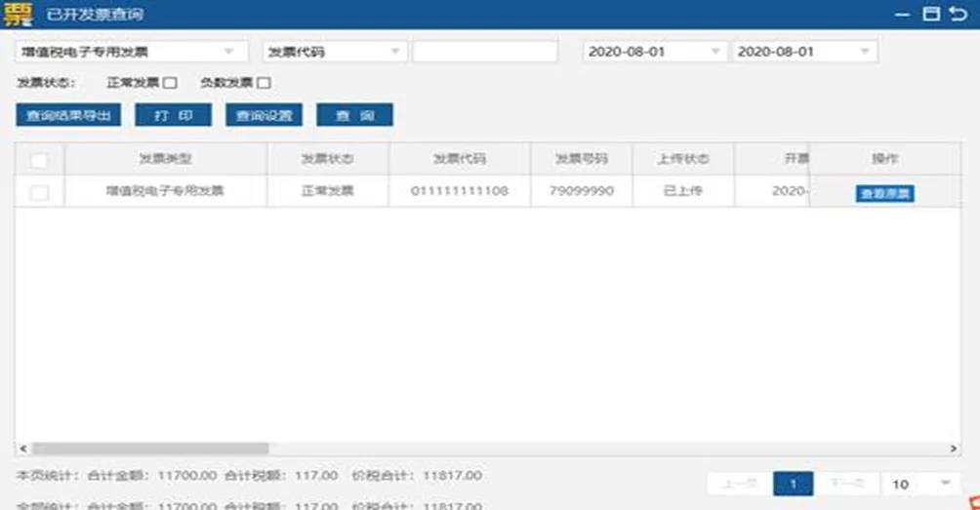Click the empty search text field beside 发票代码

(484, 52)
